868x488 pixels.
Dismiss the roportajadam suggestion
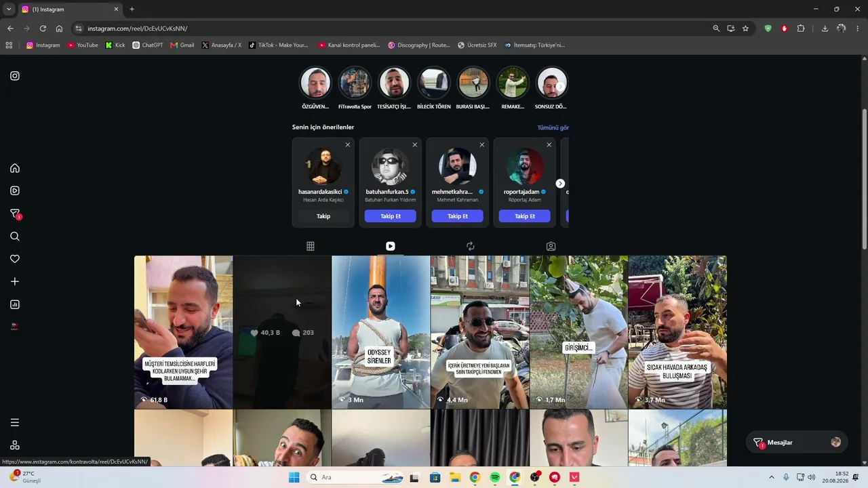point(549,144)
